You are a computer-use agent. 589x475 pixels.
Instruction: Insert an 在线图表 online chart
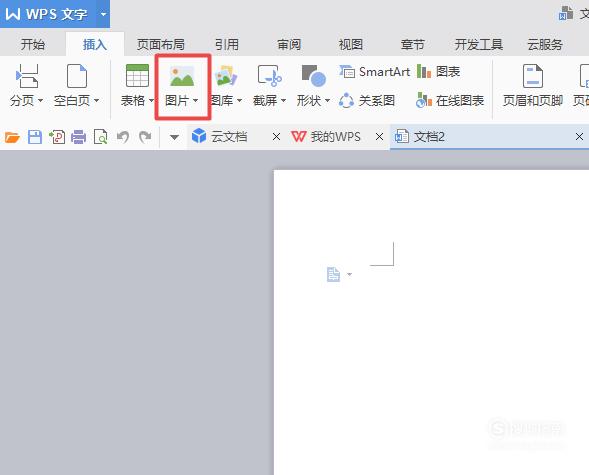pyautogui.click(x=450, y=101)
